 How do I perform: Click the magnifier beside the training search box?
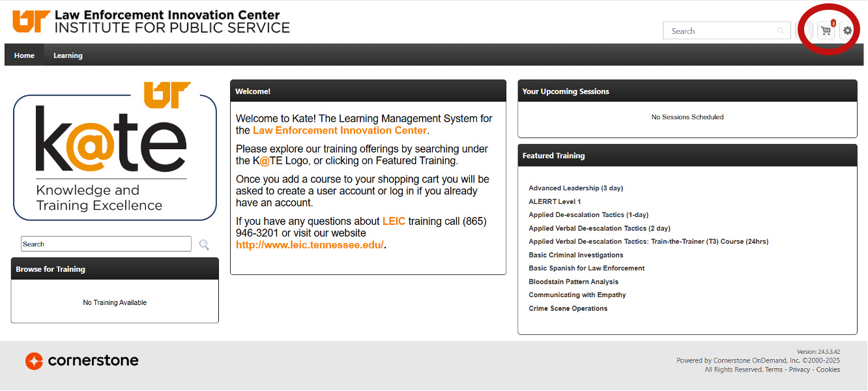(x=205, y=244)
